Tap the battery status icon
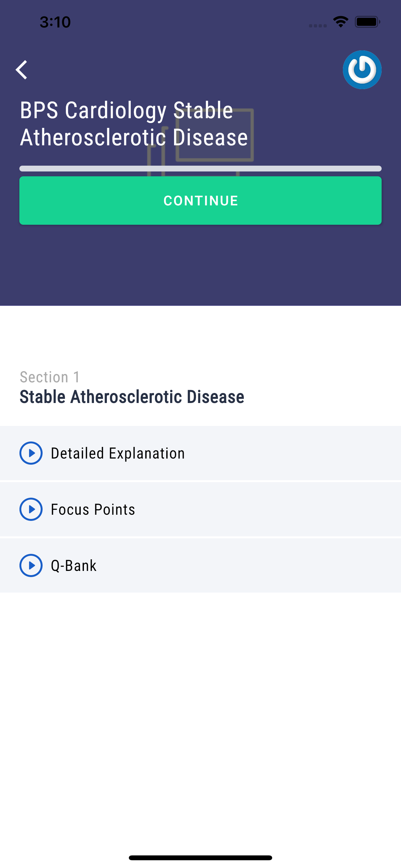This screenshot has width=401, height=868. 367,22
